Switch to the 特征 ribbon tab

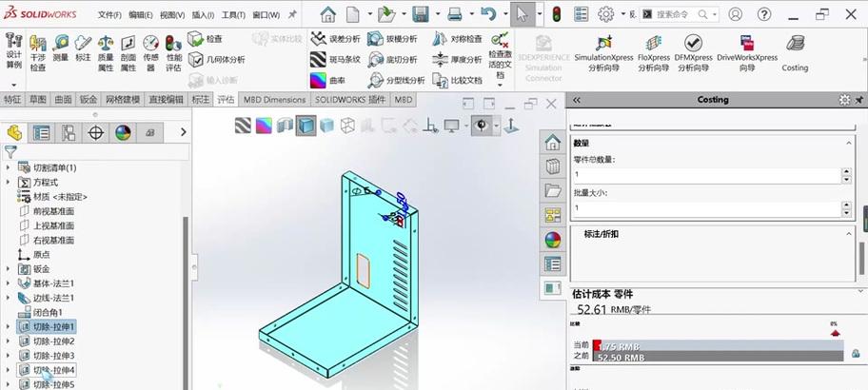pos(12,100)
